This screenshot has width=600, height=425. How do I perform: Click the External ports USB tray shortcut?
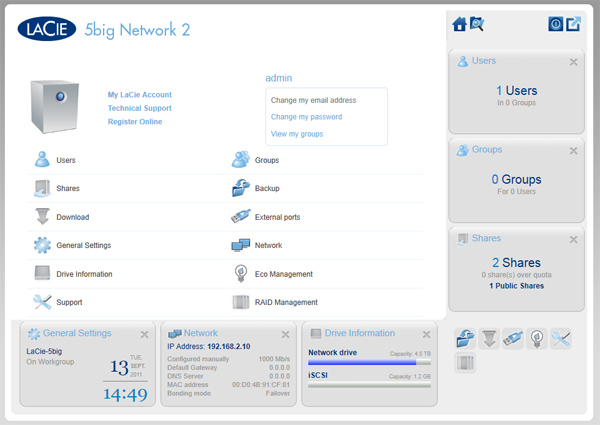pos(513,339)
